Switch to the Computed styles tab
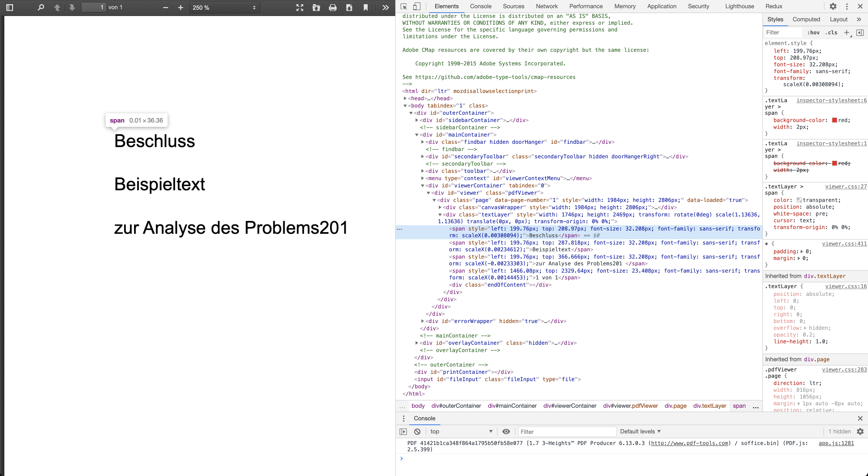This screenshot has height=476, width=868. 806,19
